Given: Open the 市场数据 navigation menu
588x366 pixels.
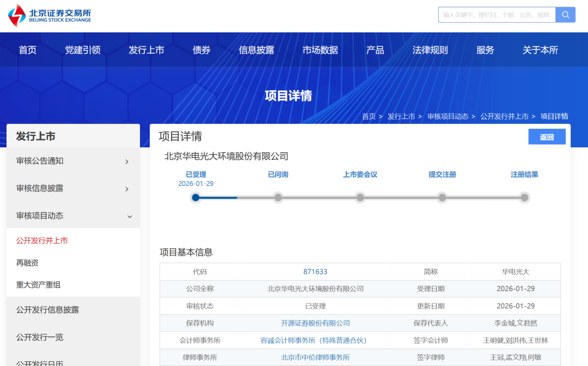Looking at the screenshot, I should (320, 50).
